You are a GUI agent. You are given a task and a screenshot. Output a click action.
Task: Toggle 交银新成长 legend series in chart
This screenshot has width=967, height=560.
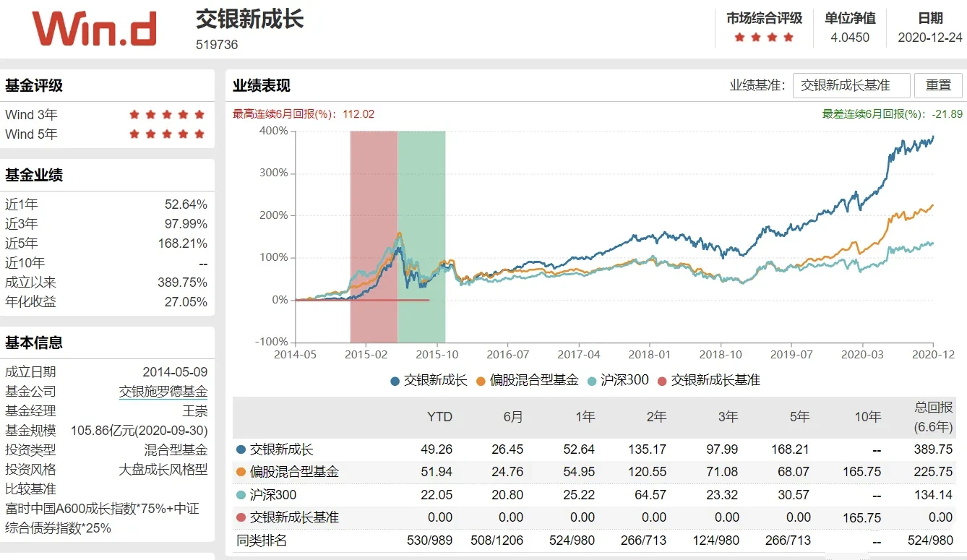click(x=429, y=380)
